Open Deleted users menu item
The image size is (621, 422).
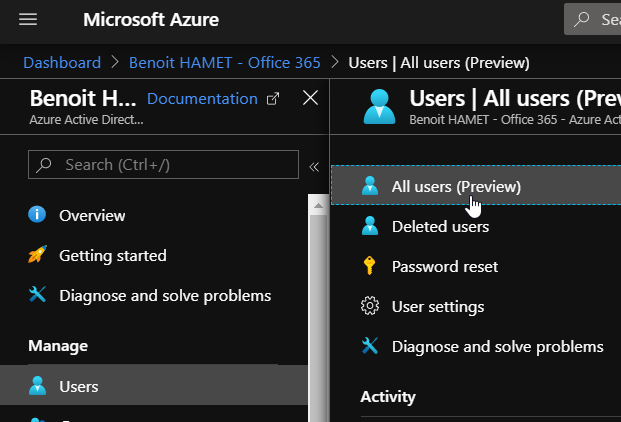(440, 227)
